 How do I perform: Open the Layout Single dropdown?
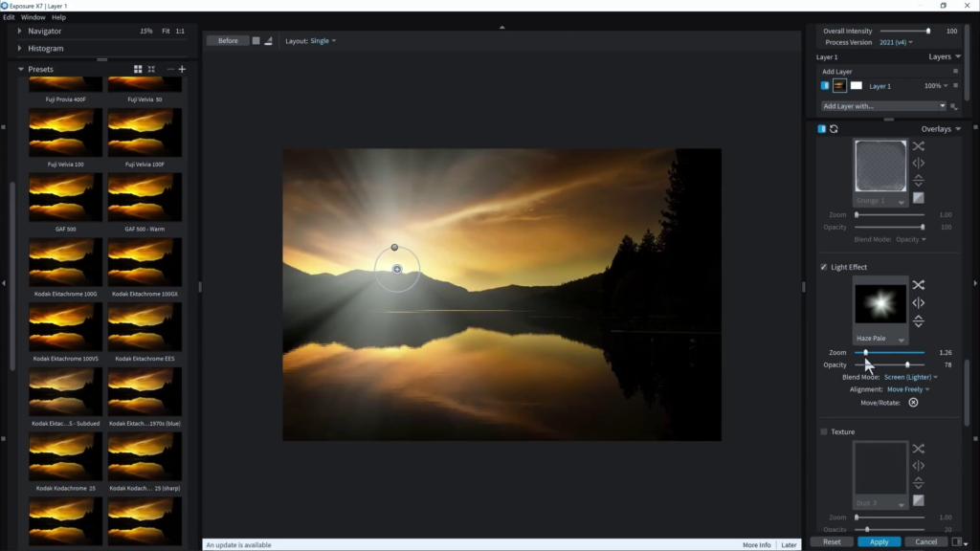point(323,41)
